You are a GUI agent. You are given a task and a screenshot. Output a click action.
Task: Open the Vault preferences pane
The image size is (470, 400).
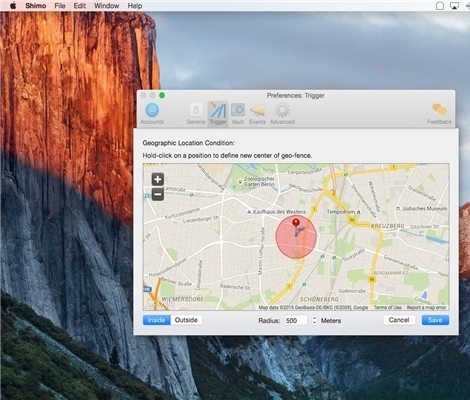click(238, 114)
